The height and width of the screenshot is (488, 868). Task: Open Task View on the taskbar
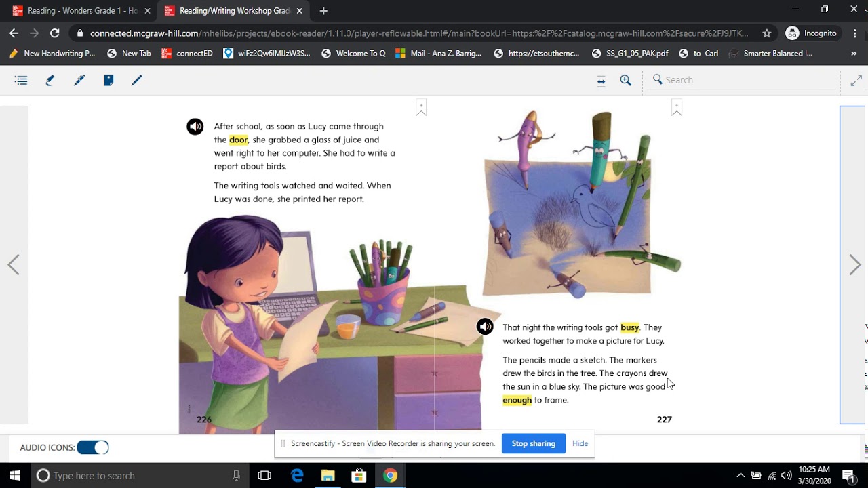pyautogui.click(x=264, y=476)
